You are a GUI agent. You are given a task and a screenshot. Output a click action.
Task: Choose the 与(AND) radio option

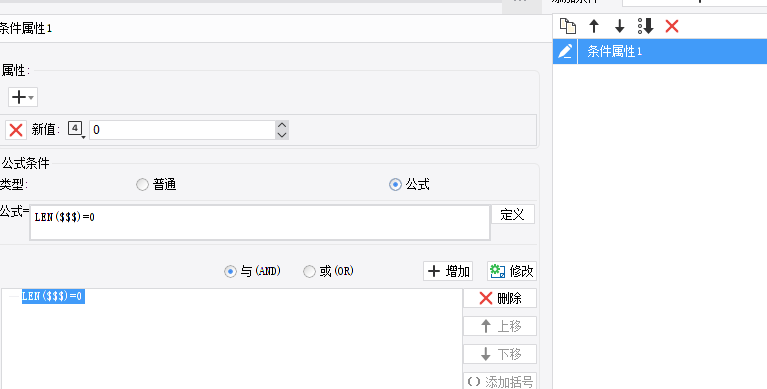(x=230, y=271)
